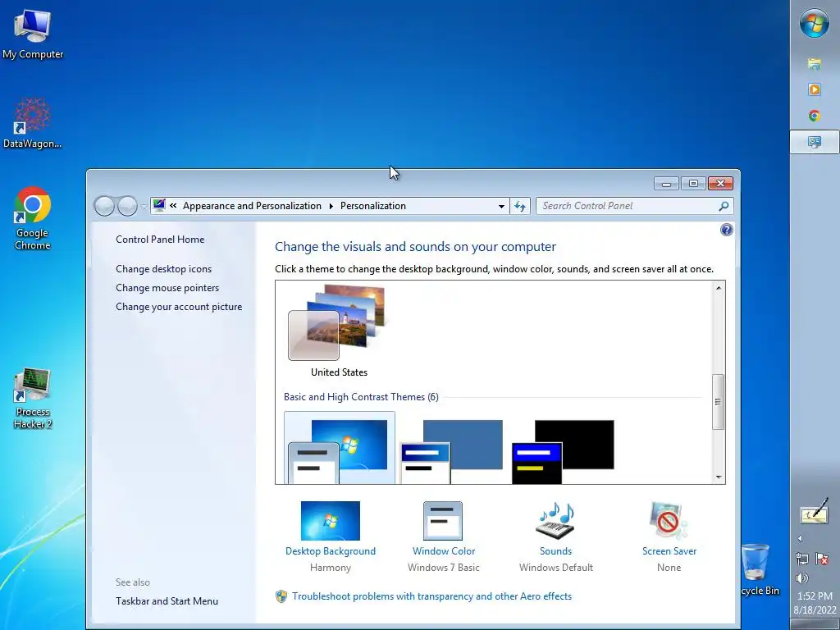Click the Window Color text link

tap(444, 551)
